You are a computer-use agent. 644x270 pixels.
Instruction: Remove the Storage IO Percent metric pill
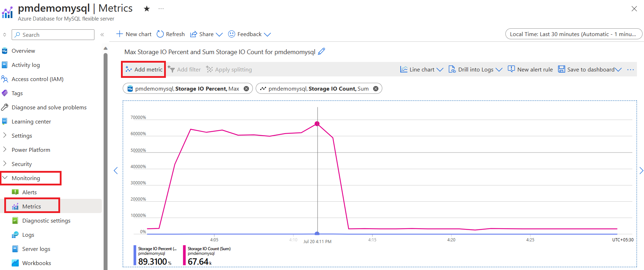pos(246,89)
